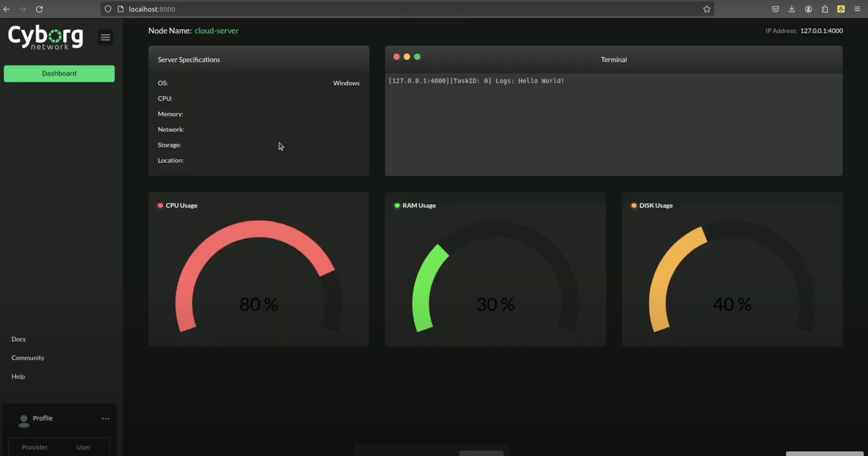Viewport: 868px width, 456px height.
Task: Open the Docs sidebar link
Action: coord(18,339)
